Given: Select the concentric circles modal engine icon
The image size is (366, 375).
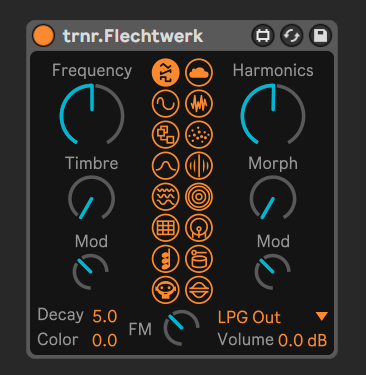Looking at the screenshot, I should [199, 197].
